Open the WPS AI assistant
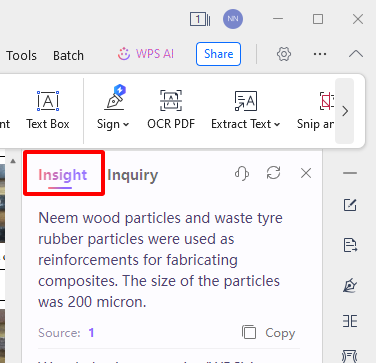376x363 pixels. [x=146, y=54]
